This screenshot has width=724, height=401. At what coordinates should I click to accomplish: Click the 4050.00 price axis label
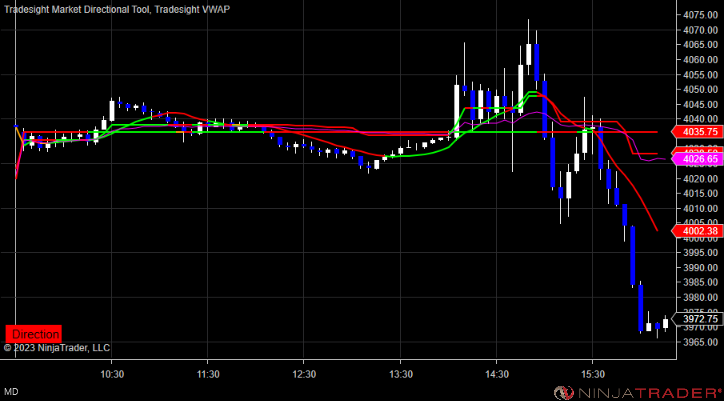700,89
